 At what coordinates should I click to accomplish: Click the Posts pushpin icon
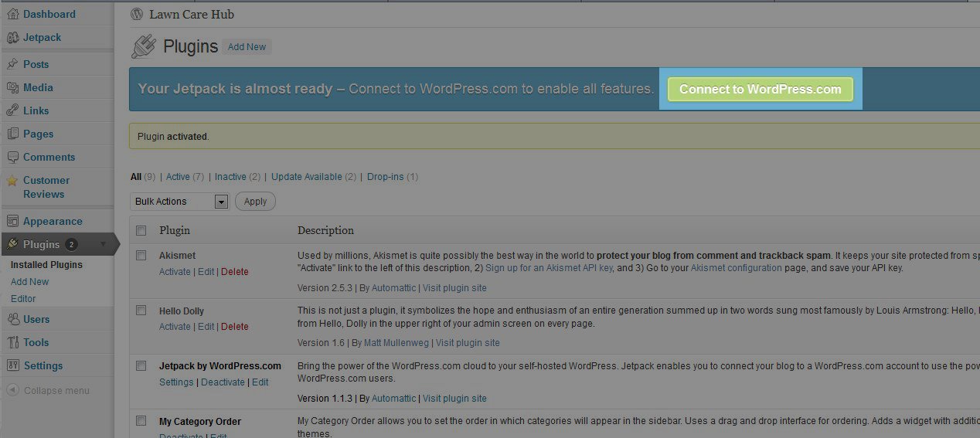coord(12,64)
